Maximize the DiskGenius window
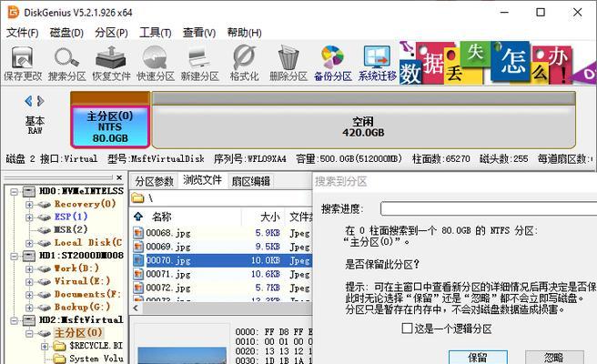Viewport: 597px width, 364px height. click(x=541, y=12)
